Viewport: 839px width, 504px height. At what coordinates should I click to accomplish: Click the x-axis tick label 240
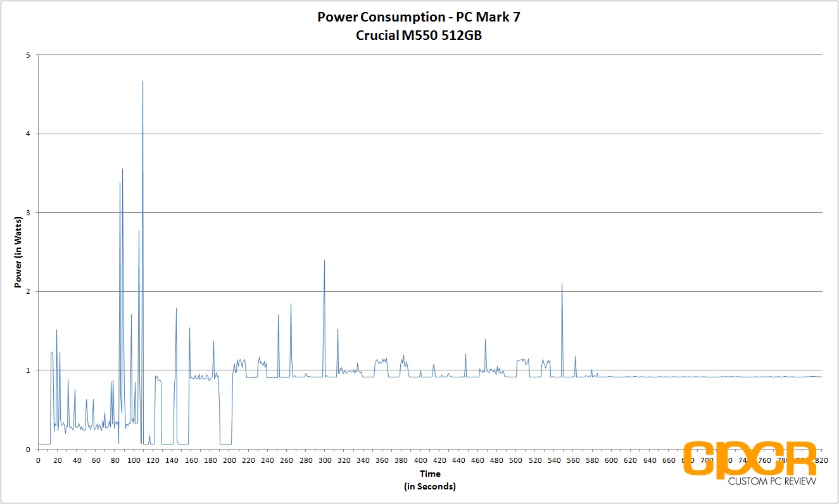coord(268,460)
